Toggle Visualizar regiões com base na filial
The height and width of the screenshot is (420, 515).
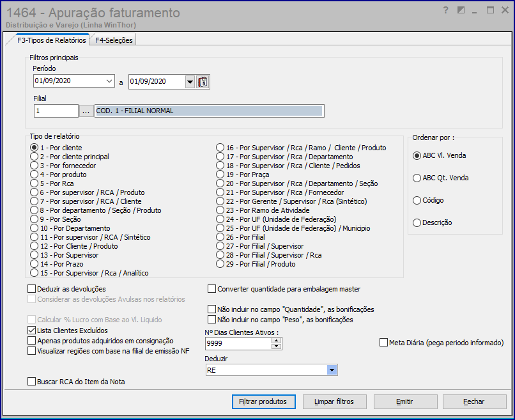109,351
